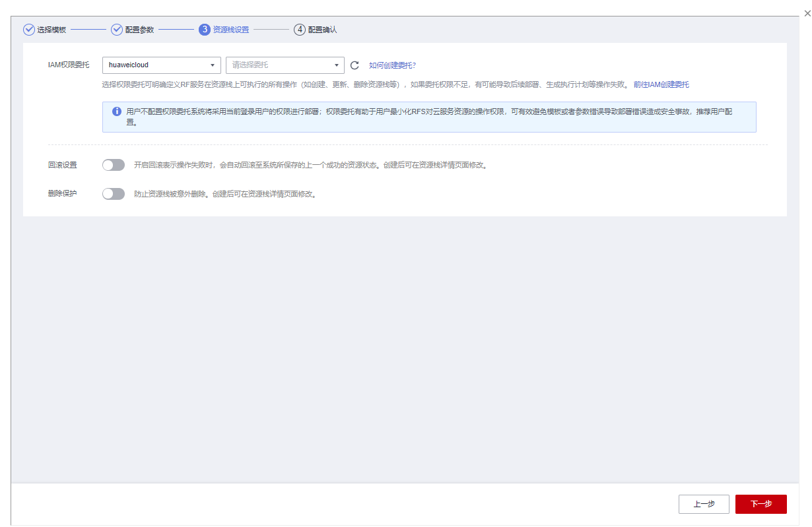Follow the 前往IAM创建委托 link

[661, 84]
